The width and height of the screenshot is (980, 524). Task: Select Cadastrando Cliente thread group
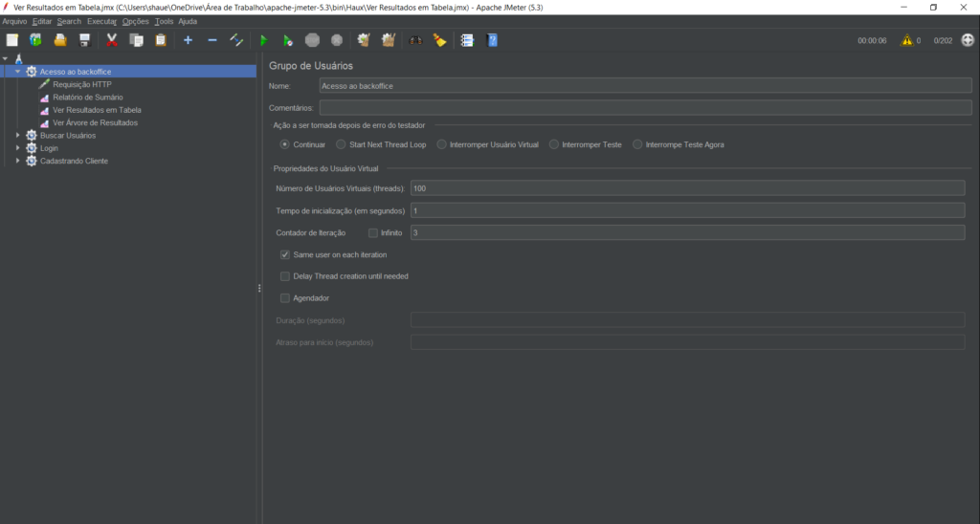click(x=74, y=162)
